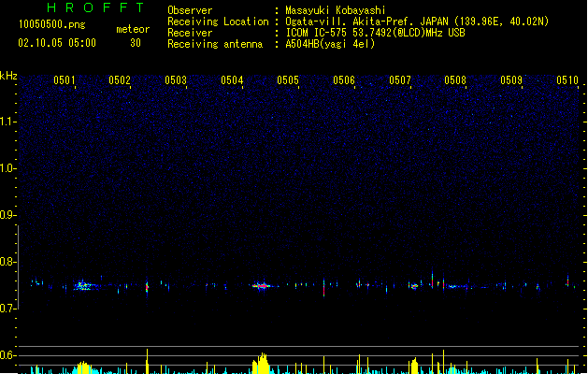Select the A504HB(yagi 4el) antenna text
The image size is (588, 374).
330,44
